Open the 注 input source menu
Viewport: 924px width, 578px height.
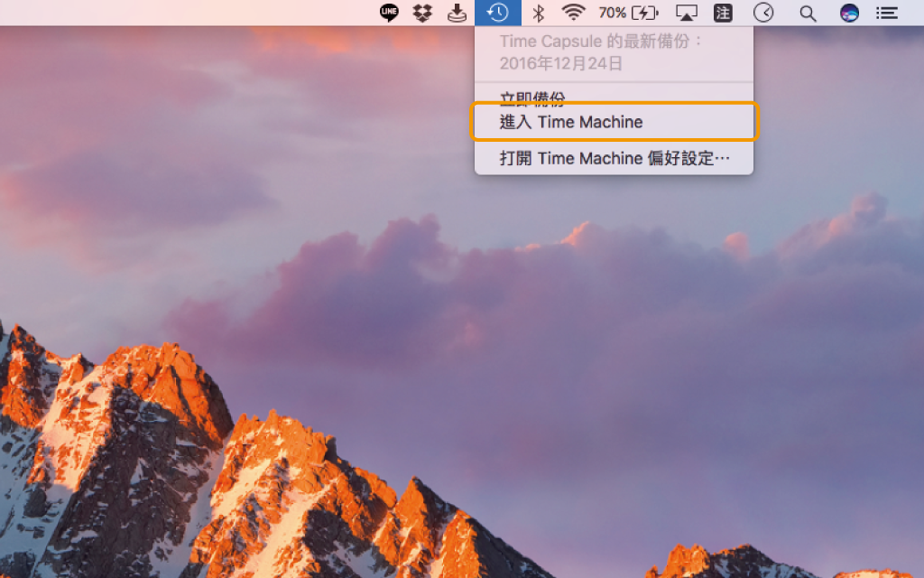[x=722, y=13]
